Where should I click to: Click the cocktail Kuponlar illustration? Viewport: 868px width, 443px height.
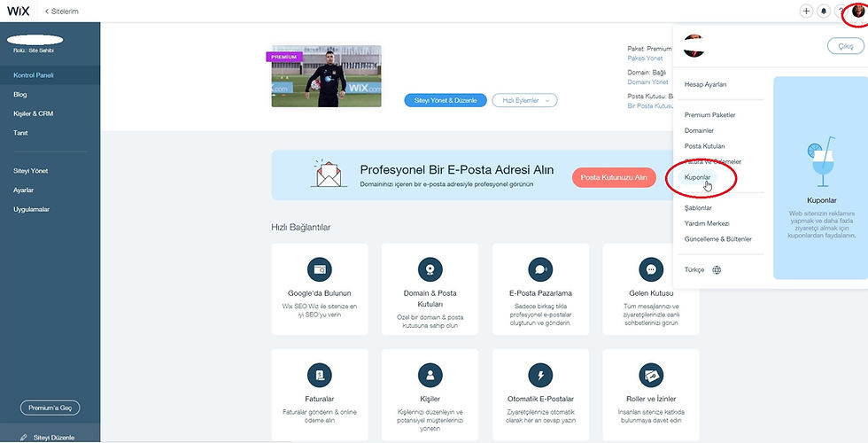click(821, 161)
